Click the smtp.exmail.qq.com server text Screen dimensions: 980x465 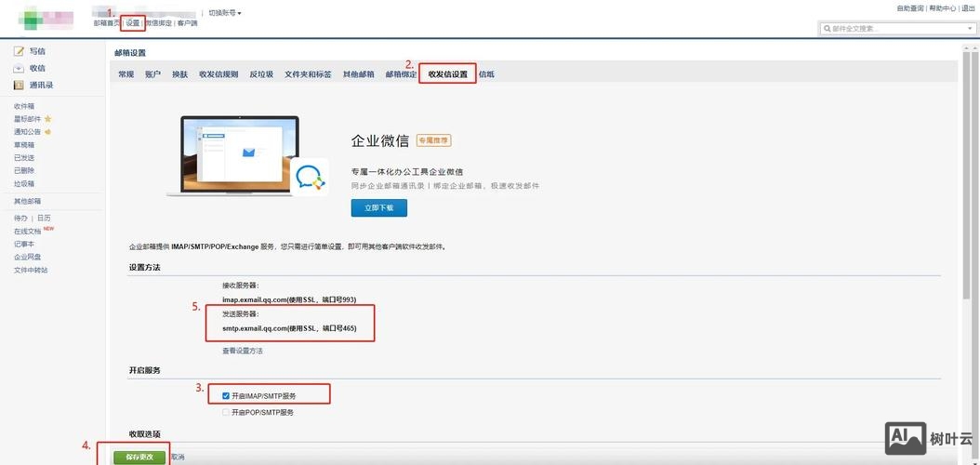coord(289,328)
